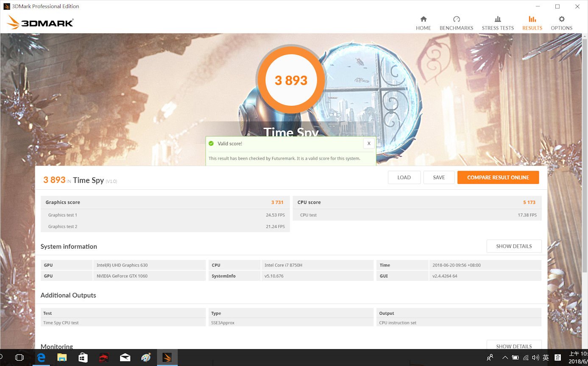
Task: Click SystemInfo version v5.10.676
Action: click(x=317, y=276)
